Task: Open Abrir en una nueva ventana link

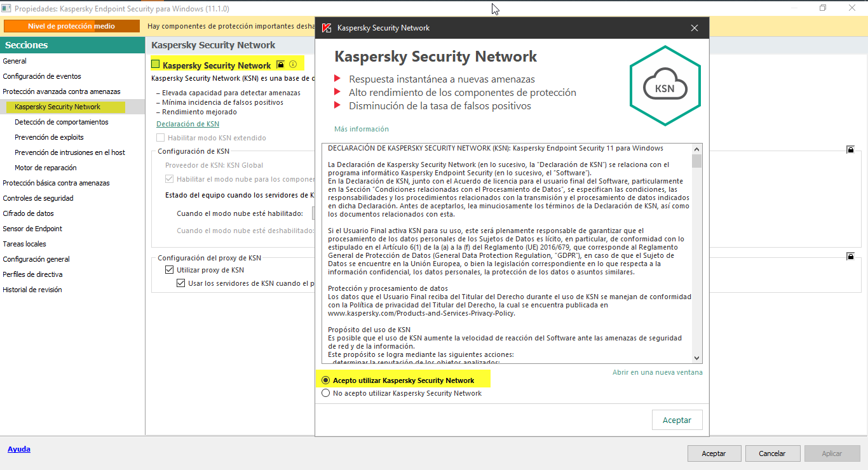Action: [658, 372]
